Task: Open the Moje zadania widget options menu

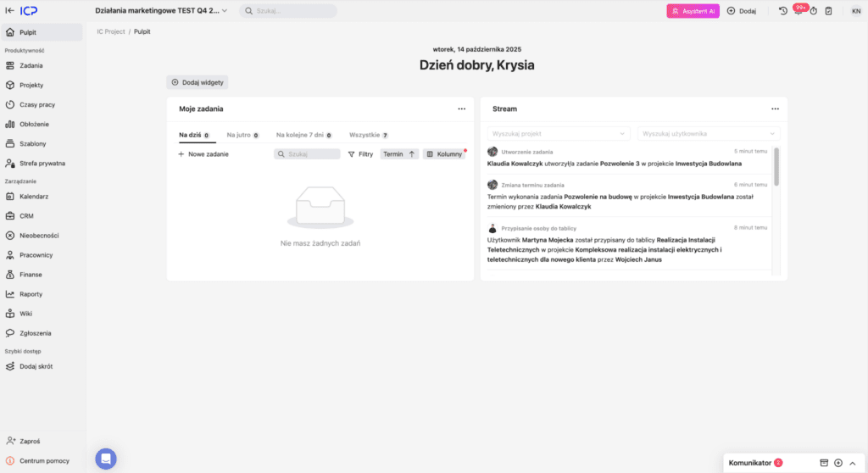Action: [462, 109]
